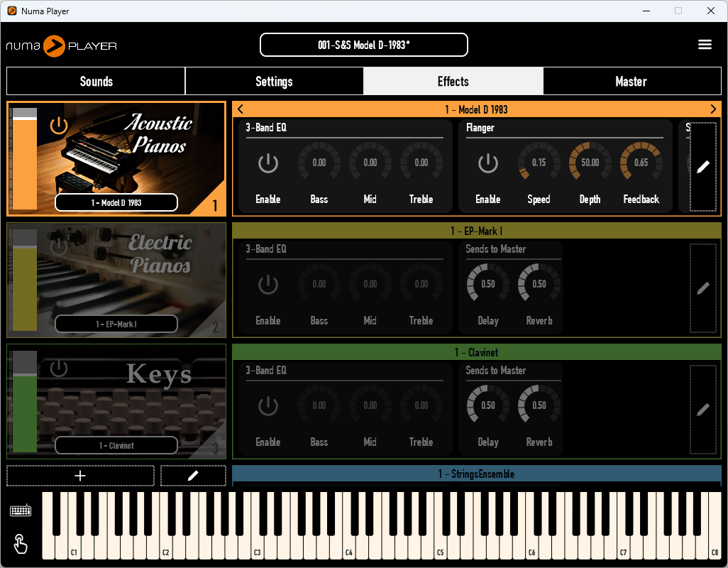Play the C1 key on keyboard
728x568 pixels.
coord(75,548)
